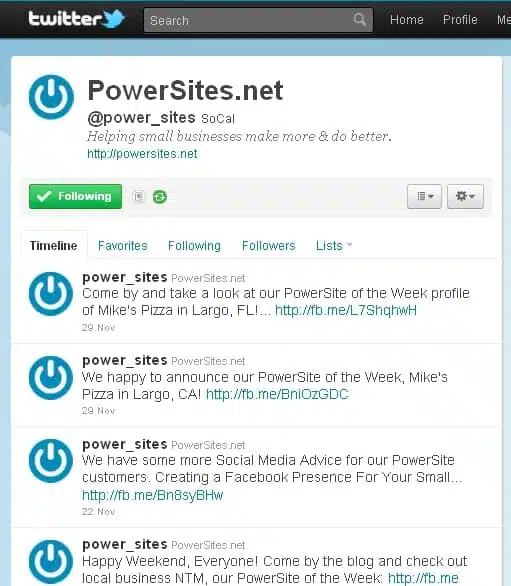Open the PowerSites.net profile avatar

coord(51,97)
